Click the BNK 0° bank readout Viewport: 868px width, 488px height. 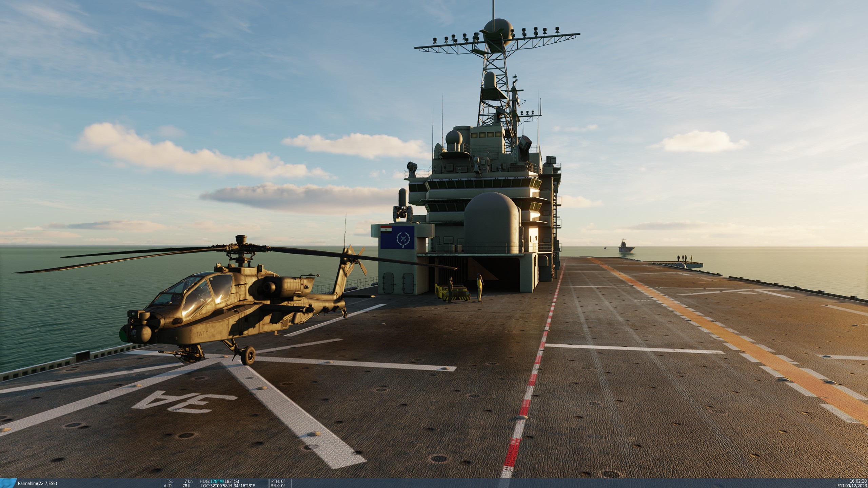click(x=278, y=486)
